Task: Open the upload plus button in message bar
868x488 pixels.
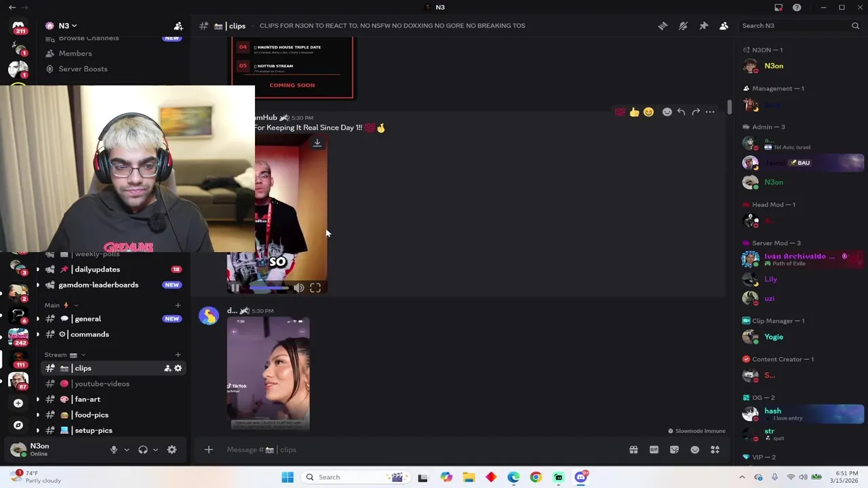Action: pyautogui.click(x=209, y=449)
